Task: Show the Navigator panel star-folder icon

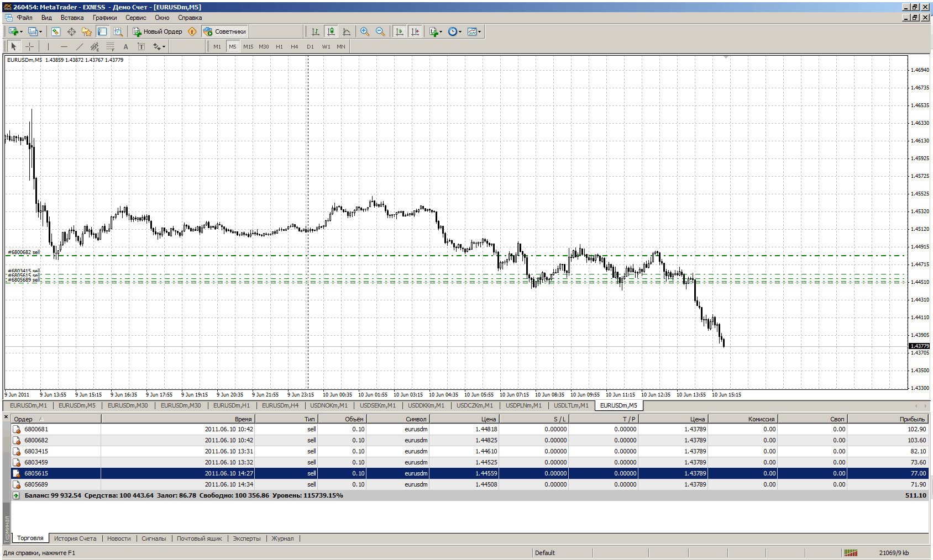Action: (87, 31)
